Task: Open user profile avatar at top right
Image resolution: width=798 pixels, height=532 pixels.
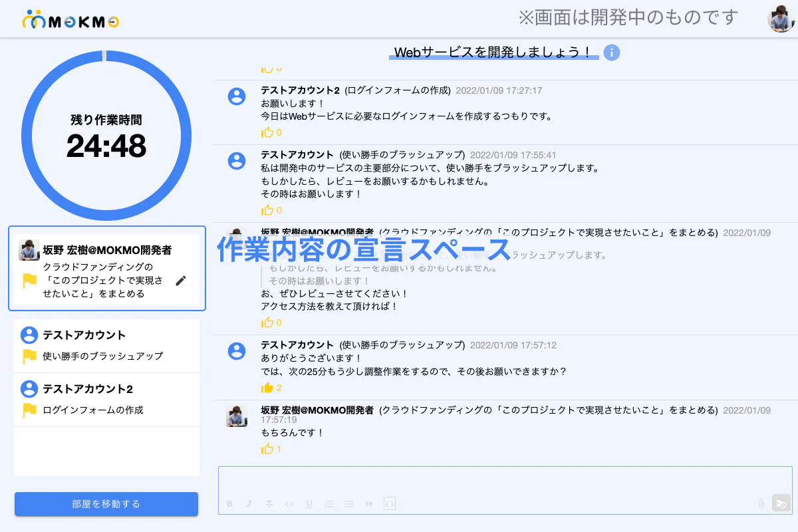Action: tap(781, 18)
